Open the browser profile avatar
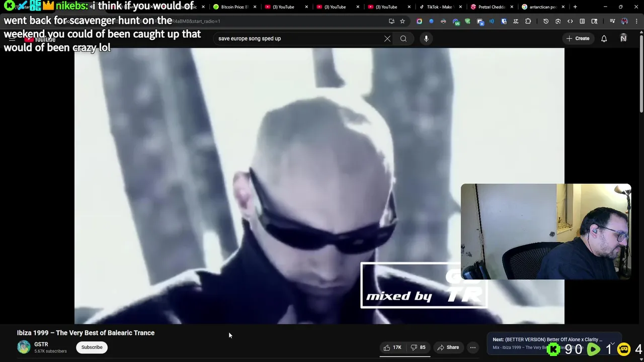The height and width of the screenshot is (362, 644). click(x=624, y=21)
